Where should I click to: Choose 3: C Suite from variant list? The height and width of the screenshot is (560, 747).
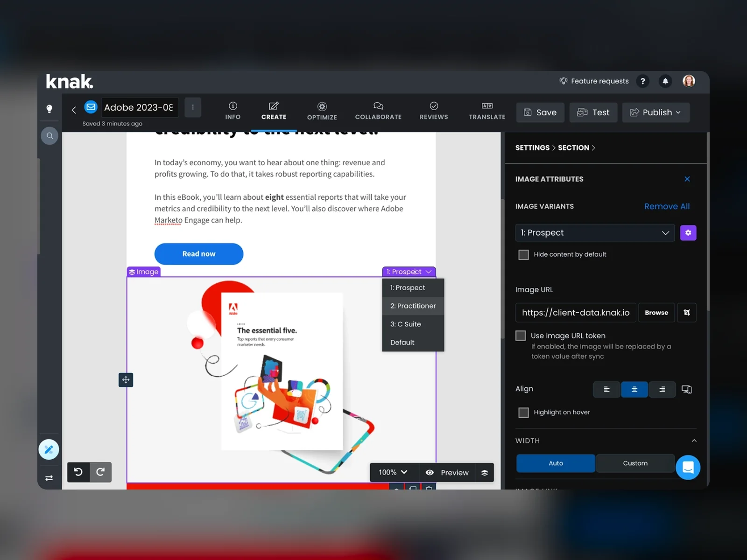point(413,324)
